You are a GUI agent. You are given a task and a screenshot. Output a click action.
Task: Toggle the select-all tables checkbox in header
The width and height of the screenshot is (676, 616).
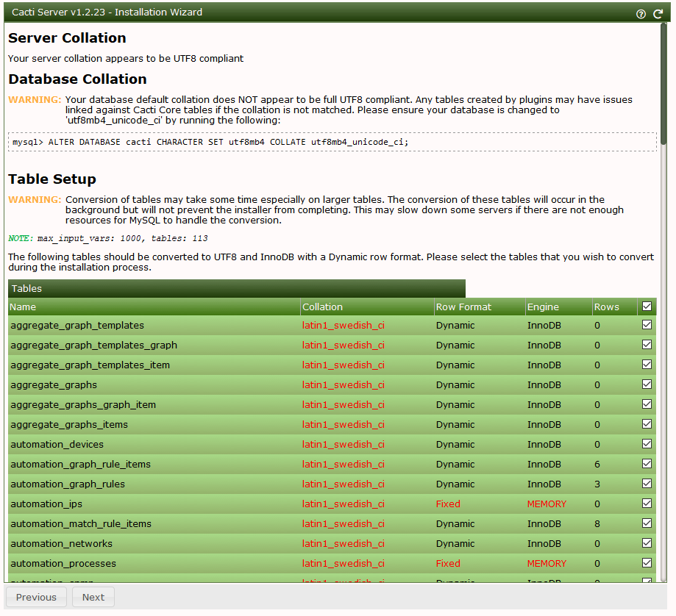647,307
